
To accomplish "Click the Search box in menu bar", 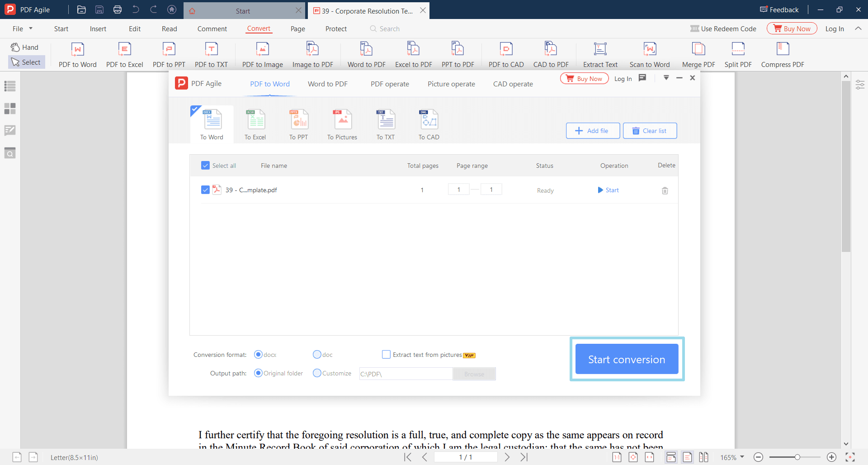I will 385,28.
